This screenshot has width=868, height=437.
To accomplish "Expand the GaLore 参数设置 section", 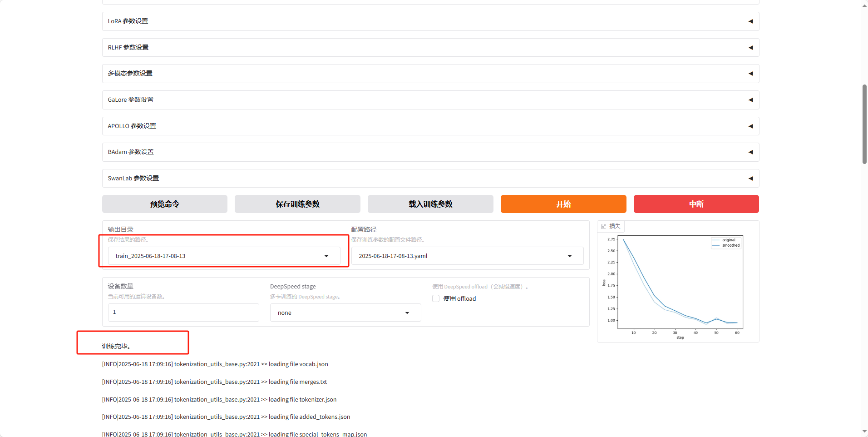I will coord(430,100).
